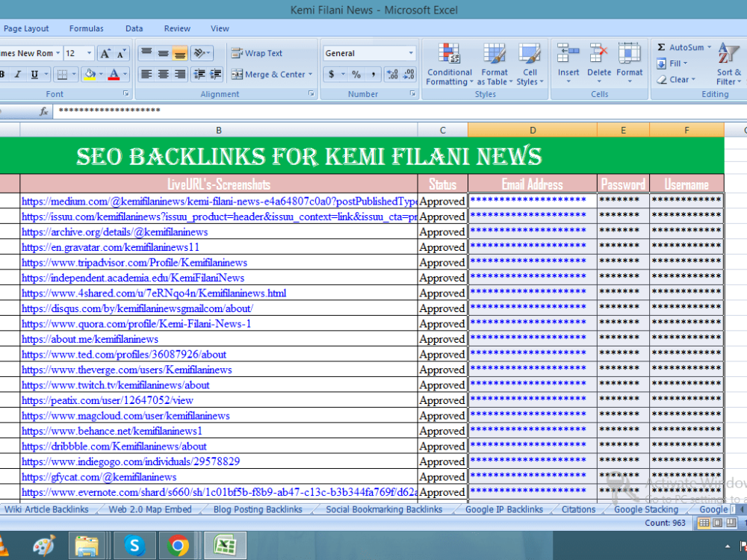Open the Formulas tab
The height and width of the screenshot is (560, 747).
86,28
